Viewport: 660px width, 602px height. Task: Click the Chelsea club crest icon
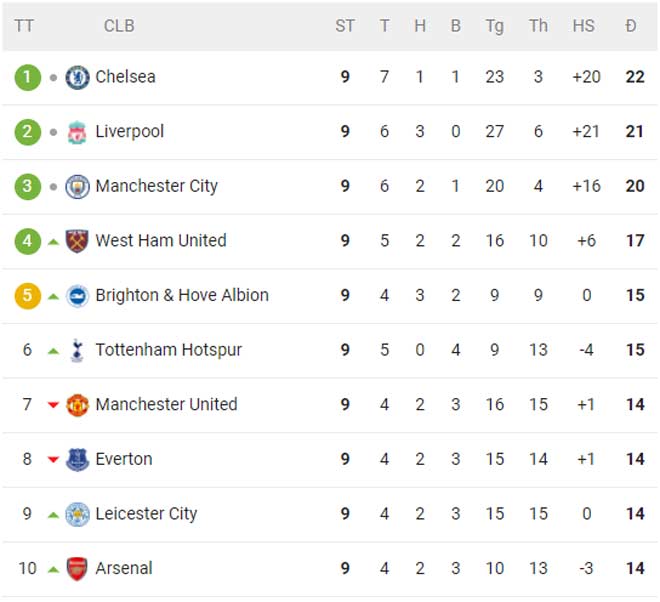77,77
